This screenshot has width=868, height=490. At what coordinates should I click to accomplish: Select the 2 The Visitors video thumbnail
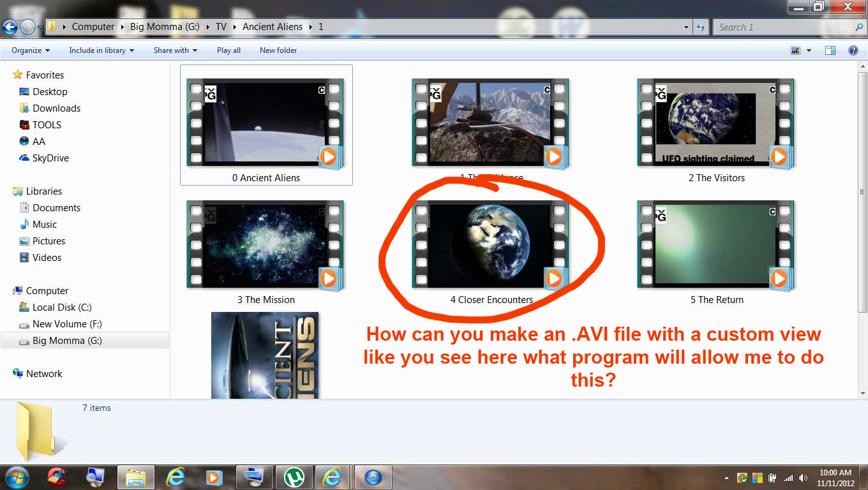(716, 122)
